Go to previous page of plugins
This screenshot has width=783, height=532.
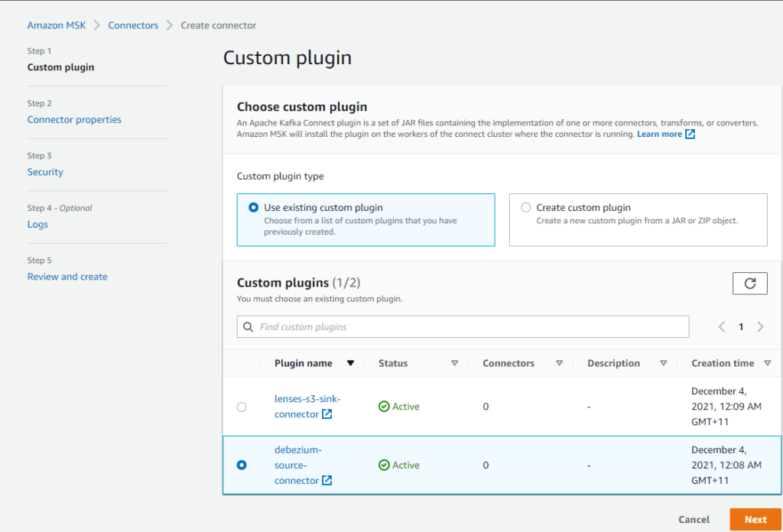pos(721,326)
